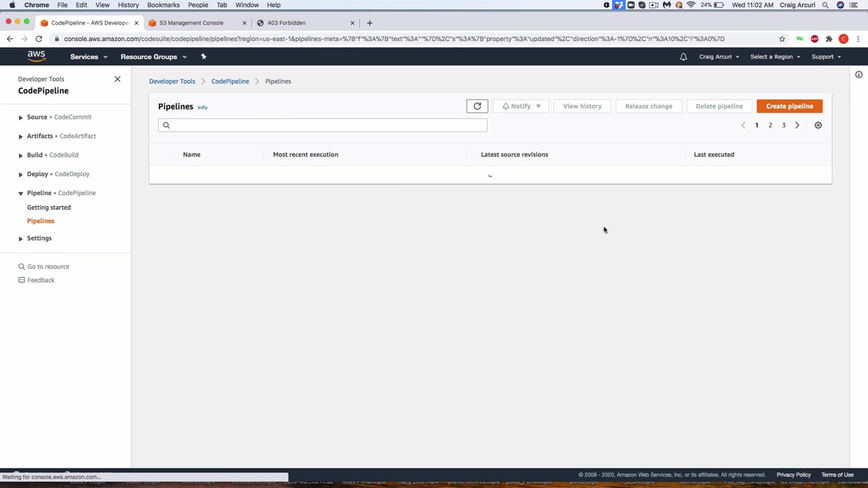Open Spotlight search in menu bar
The width and height of the screenshot is (868, 488).
click(x=825, y=5)
